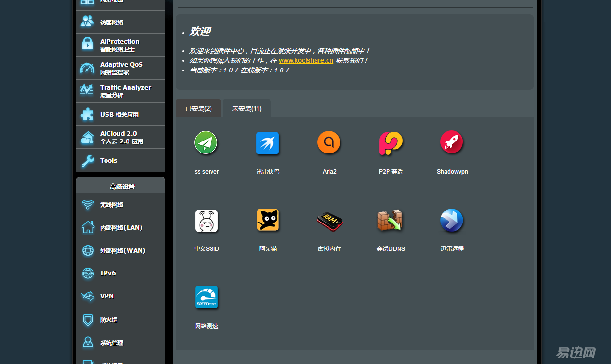Viewport: 611px width, 364px height.
Task: Open 系统管理 settings label
Action: click(x=112, y=343)
